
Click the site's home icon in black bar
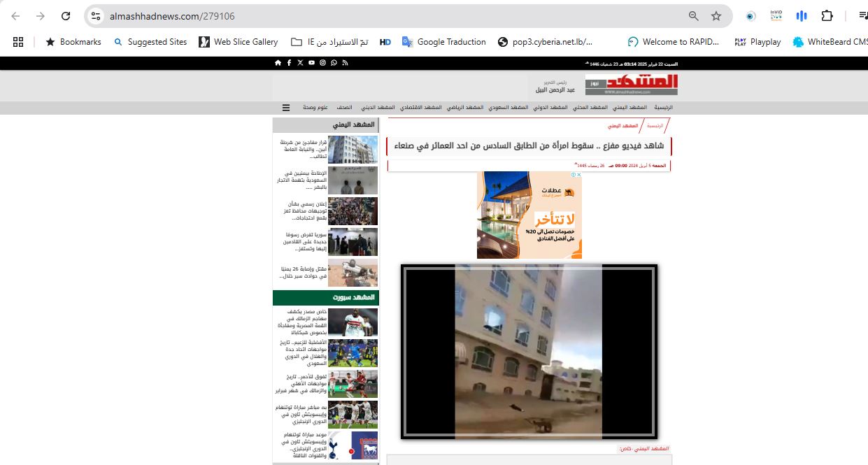[278, 63]
